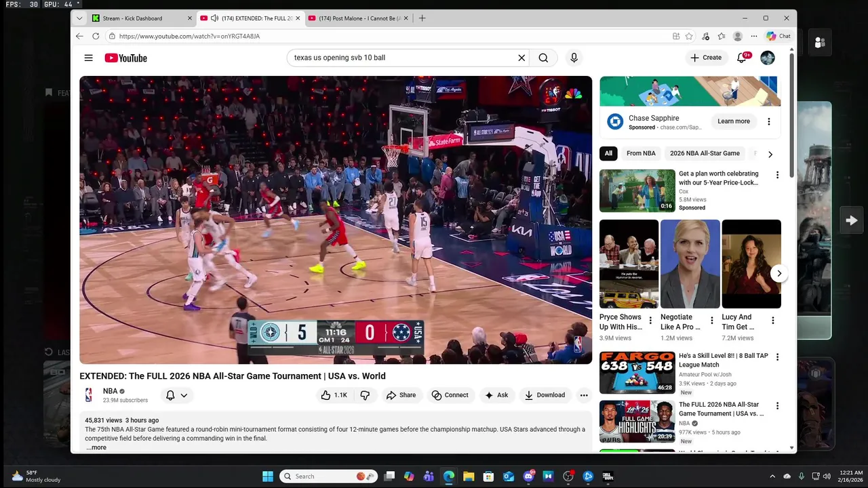Viewport: 868px width, 488px height.
Task: Open File Explorer from the taskbar
Action: [x=469, y=476]
